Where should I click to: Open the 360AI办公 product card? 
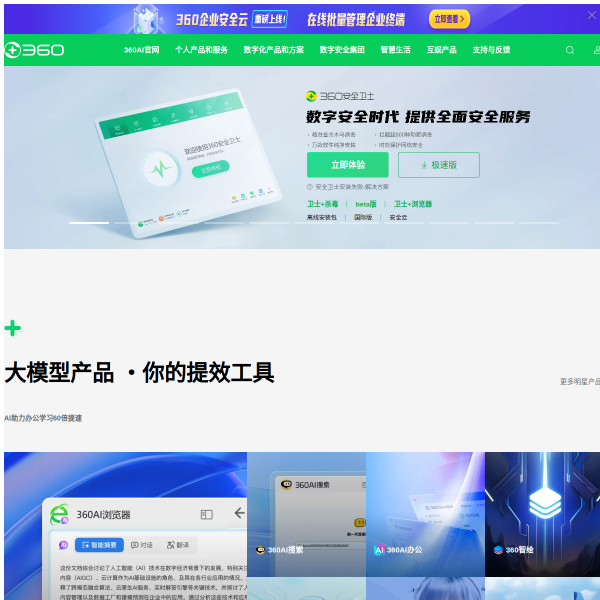pos(426,514)
